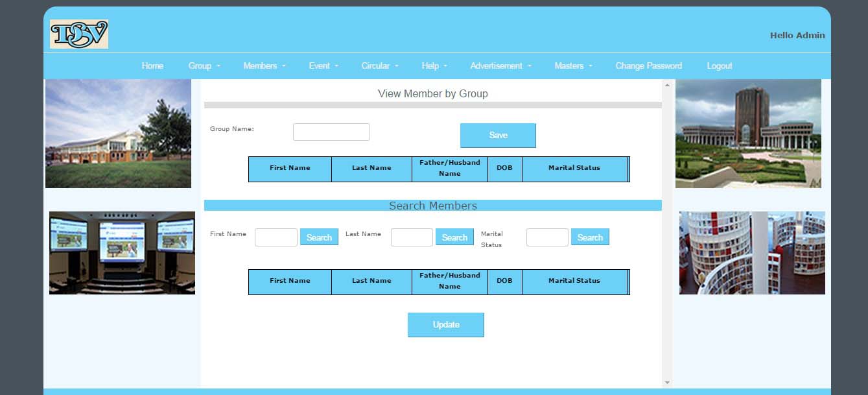Click Search next to Last Name field

pyautogui.click(x=454, y=237)
